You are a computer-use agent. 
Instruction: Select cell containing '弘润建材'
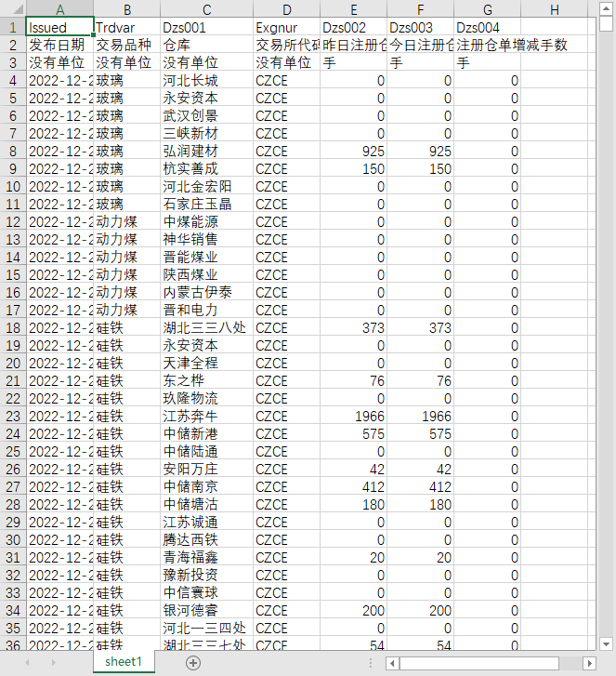point(207,151)
